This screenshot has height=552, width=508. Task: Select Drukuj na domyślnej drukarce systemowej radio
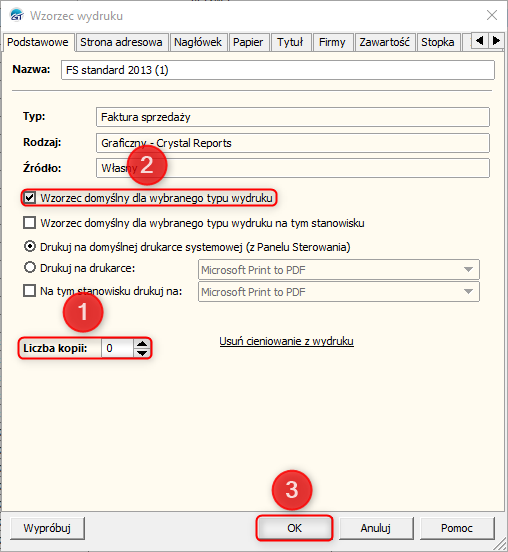tap(30, 246)
